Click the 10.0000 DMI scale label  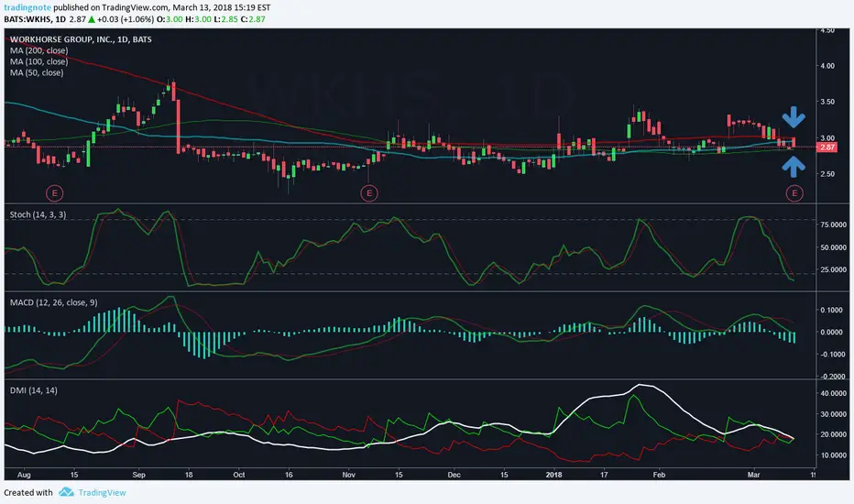tap(833, 455)
